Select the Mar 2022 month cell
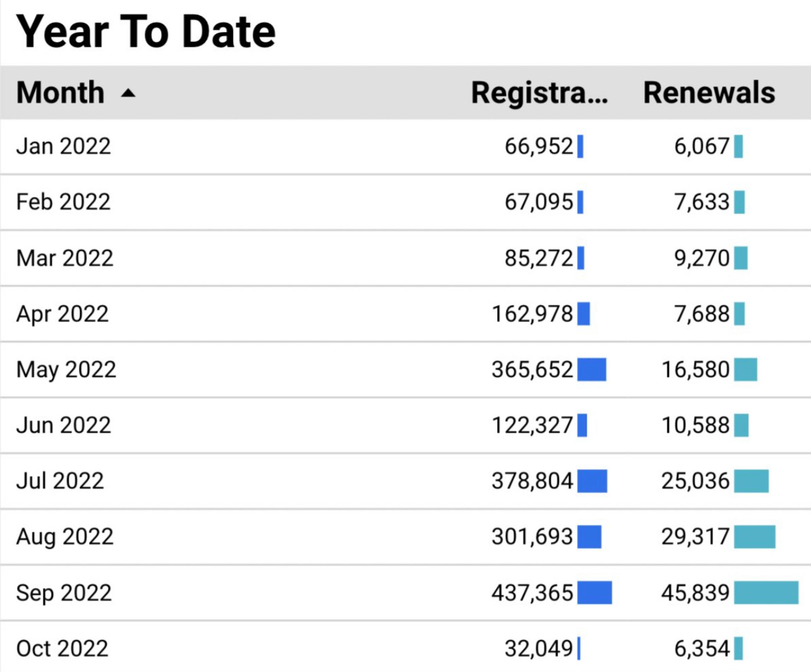This screenshot has height=672, width=811. click(64, 258)
